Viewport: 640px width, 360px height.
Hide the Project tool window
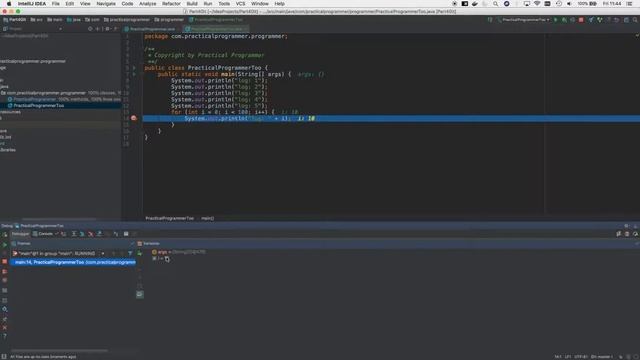tap(116, 29)
